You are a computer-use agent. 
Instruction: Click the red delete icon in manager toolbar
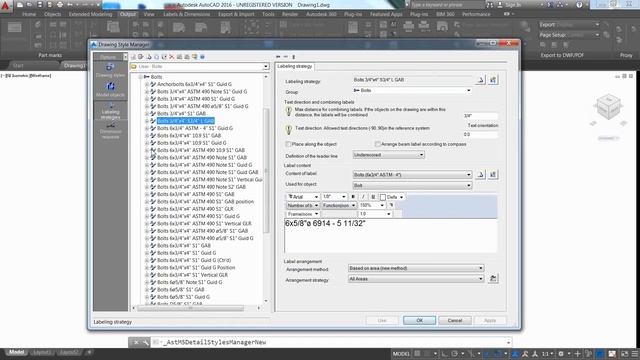[x=172, y=57]
